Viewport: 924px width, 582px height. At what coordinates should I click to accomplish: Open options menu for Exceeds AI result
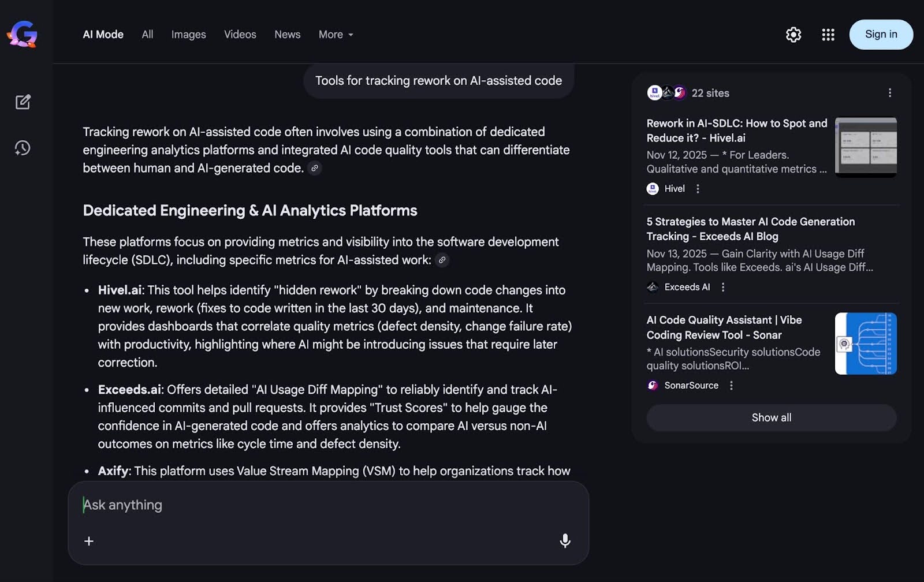[722, 287]
